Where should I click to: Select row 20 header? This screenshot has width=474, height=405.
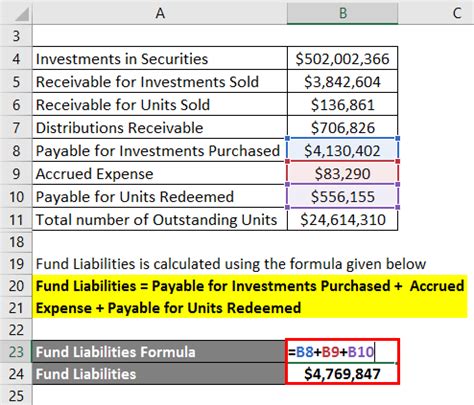(16, 286)
